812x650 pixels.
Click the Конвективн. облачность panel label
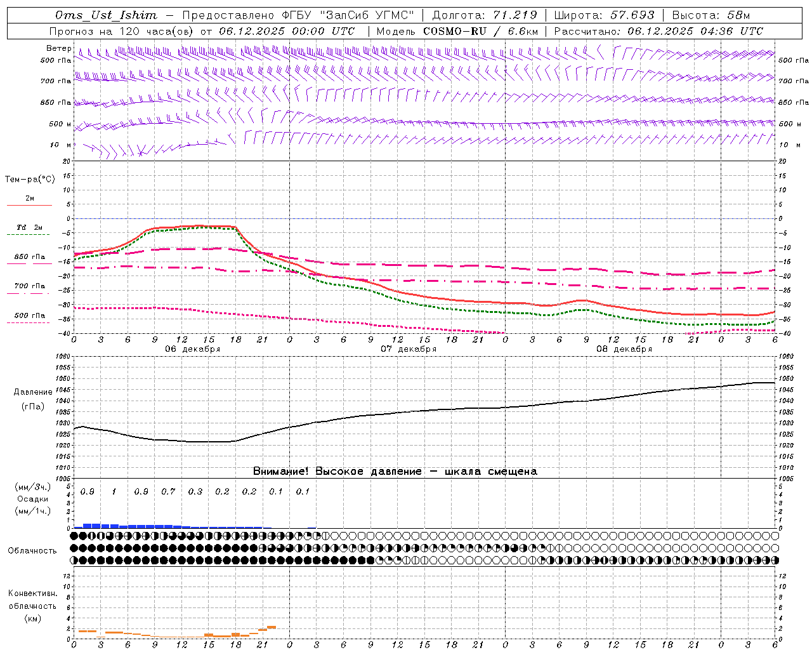[x=32, y=606]
